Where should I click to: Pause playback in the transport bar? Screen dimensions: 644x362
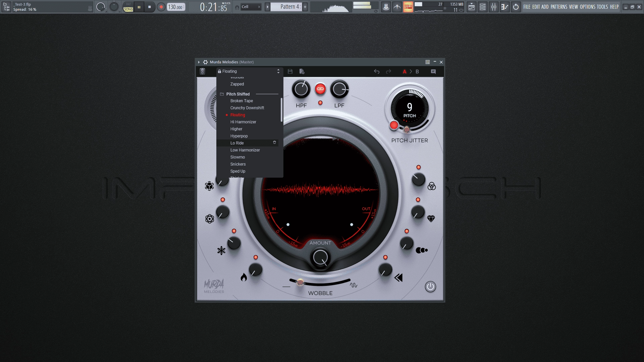point(139,7)
